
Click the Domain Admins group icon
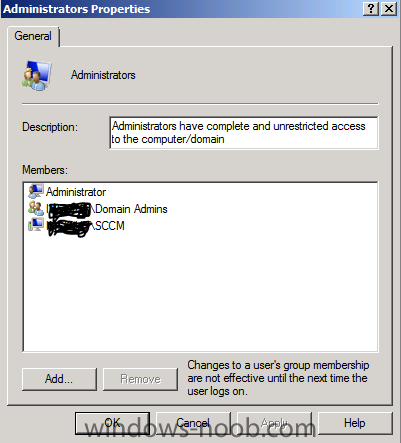tap(36, 208)
